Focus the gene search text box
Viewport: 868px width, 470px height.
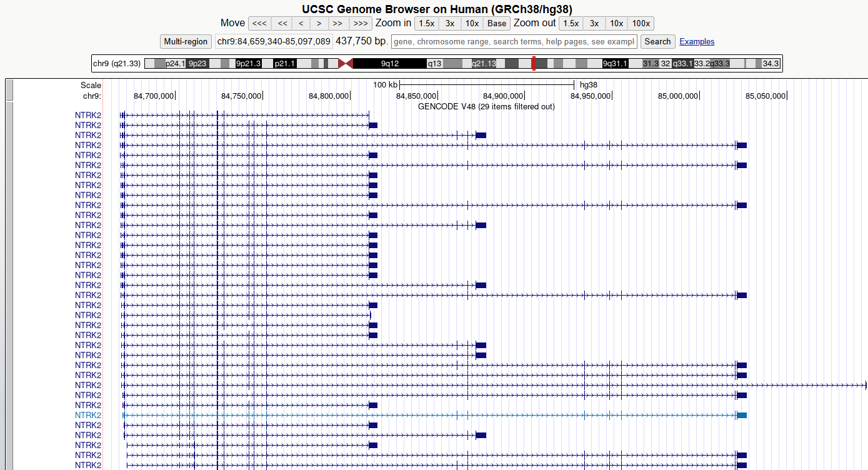tap(514, 42)
